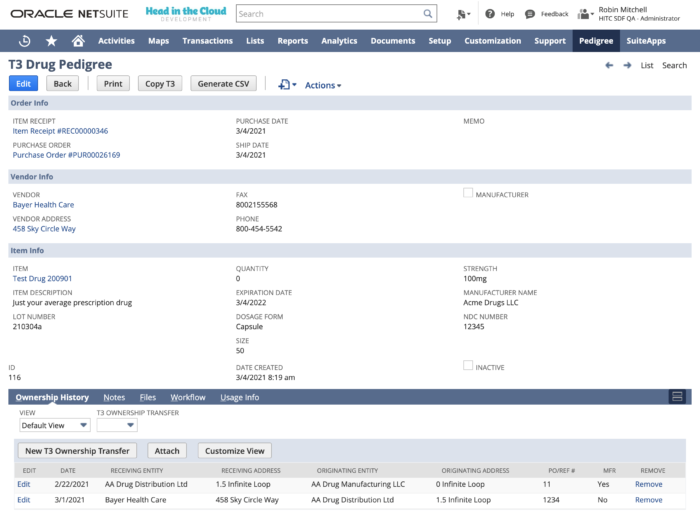The height and width of the screenshot is (522, 700).
Task: Open the Support menu
Action: click(550, 41)
